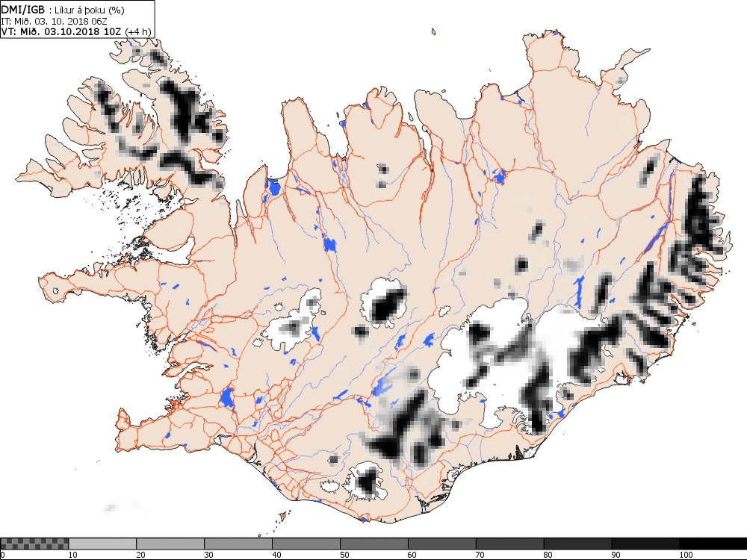
Task: Click the legend value '40'
Action: coord(277,555)
